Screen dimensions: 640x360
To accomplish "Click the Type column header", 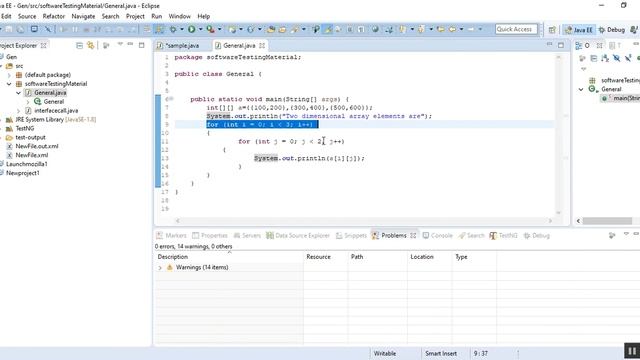I will 474,257.
